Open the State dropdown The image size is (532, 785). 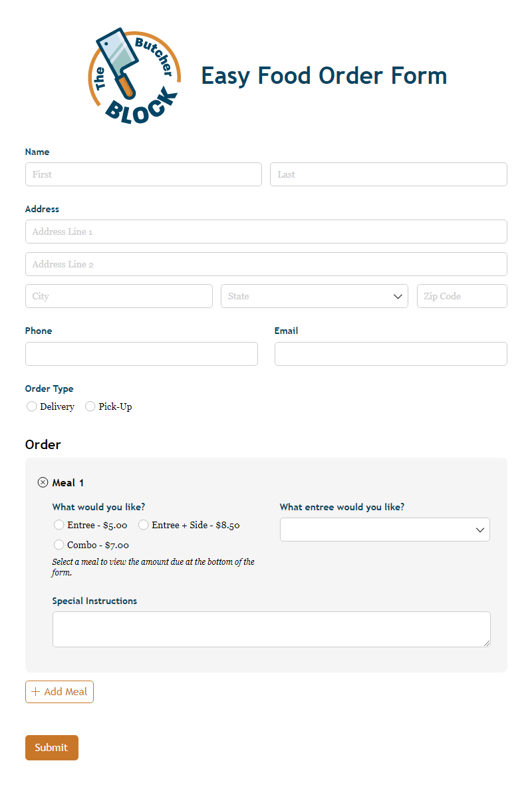click(x=314, y=296)
